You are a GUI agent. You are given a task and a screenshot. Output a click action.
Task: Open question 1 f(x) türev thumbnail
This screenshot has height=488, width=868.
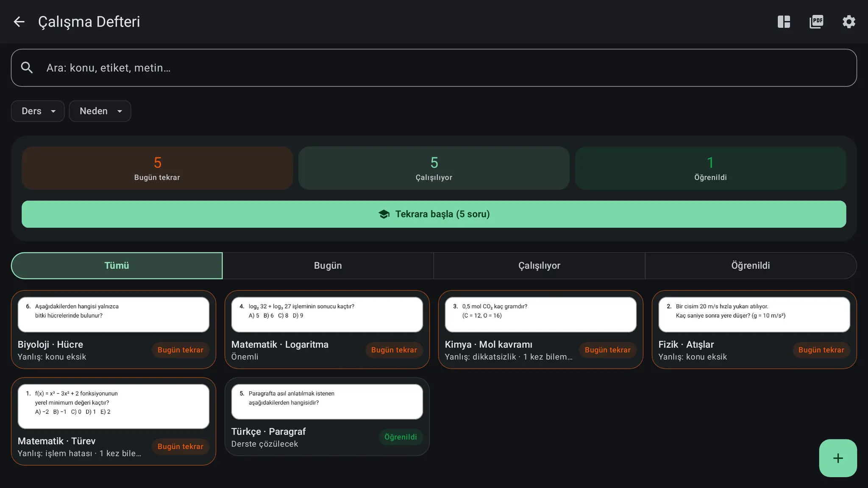click(x=113, y=406)
